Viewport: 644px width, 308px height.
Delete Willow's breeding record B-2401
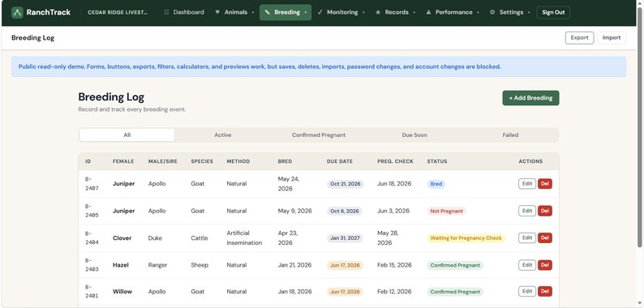[x=544, y=292]
